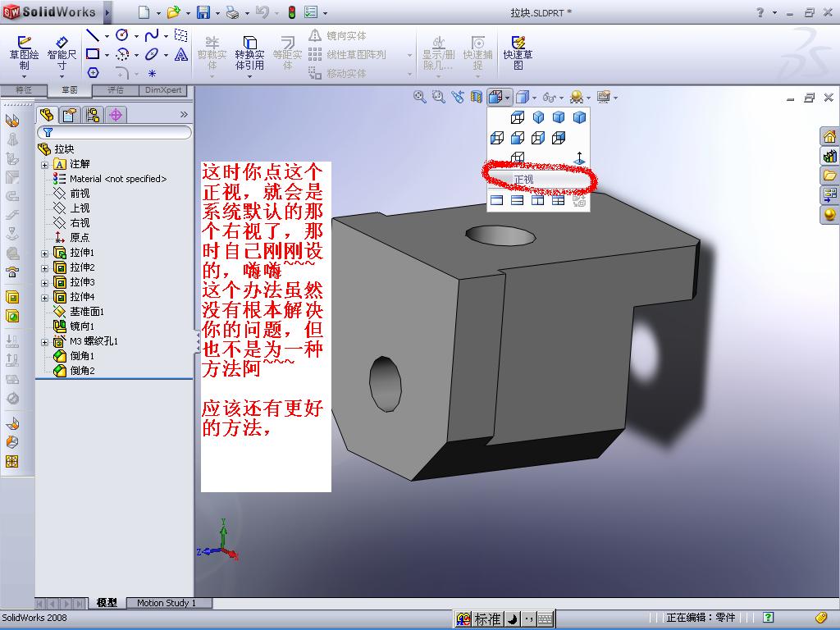Select the Point sketch tool
The image size is (840, 630).
(x=152, y=73)
